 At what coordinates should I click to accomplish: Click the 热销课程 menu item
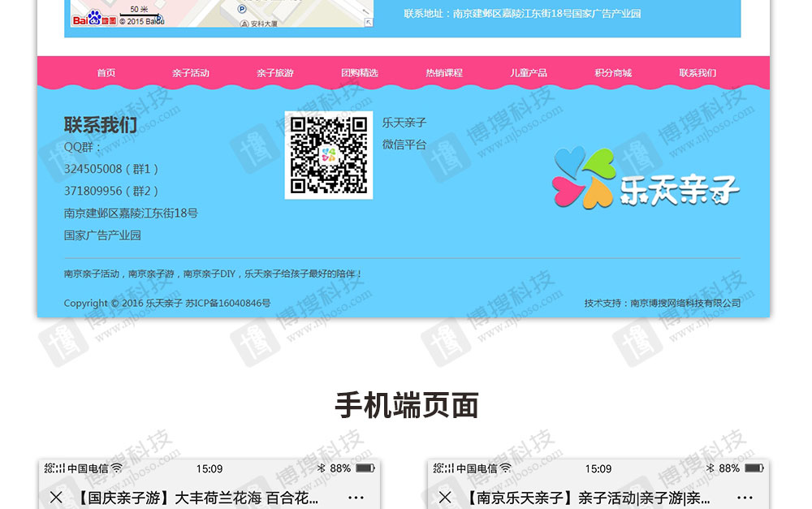coord(444,73)
